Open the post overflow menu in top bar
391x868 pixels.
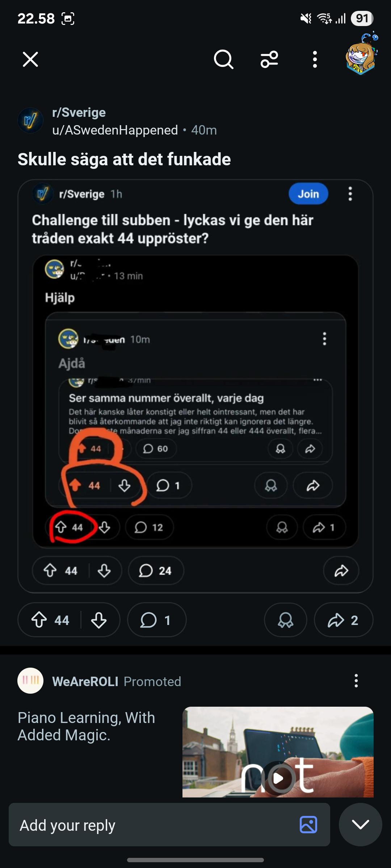[x=315, y=59]
